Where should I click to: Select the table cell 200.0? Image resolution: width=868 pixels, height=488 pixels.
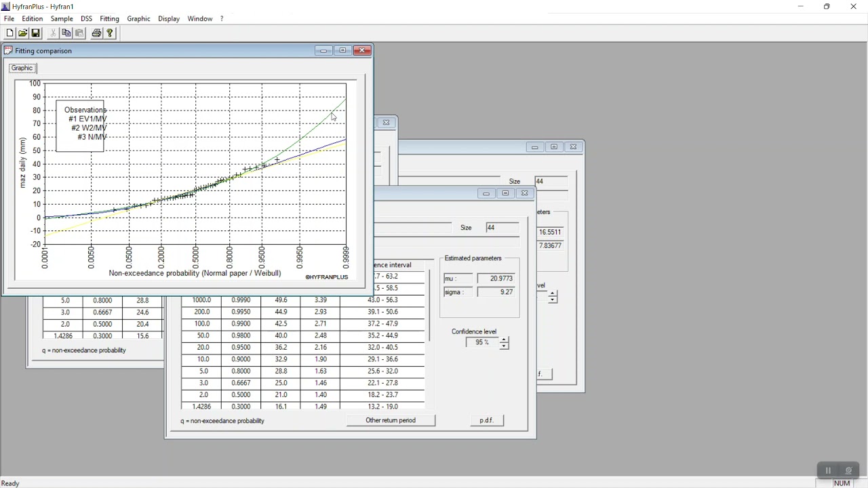201,312
